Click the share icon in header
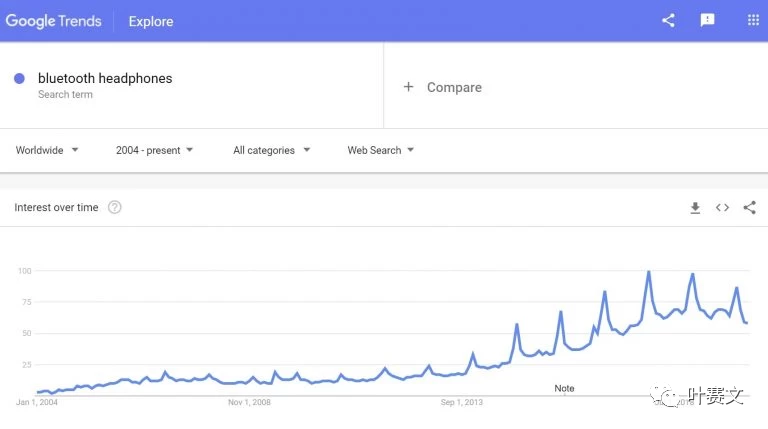Viewport: 768px width, 429px height. (668, 20)
